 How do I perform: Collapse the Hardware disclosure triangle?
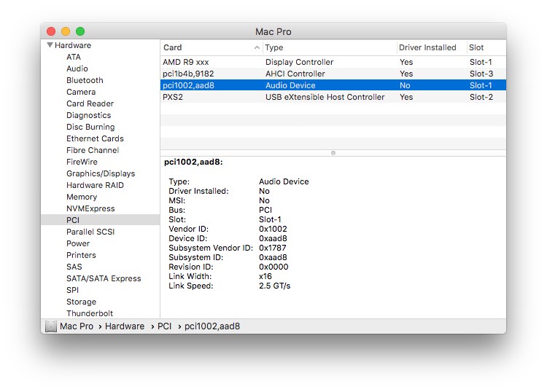(50, 45)
